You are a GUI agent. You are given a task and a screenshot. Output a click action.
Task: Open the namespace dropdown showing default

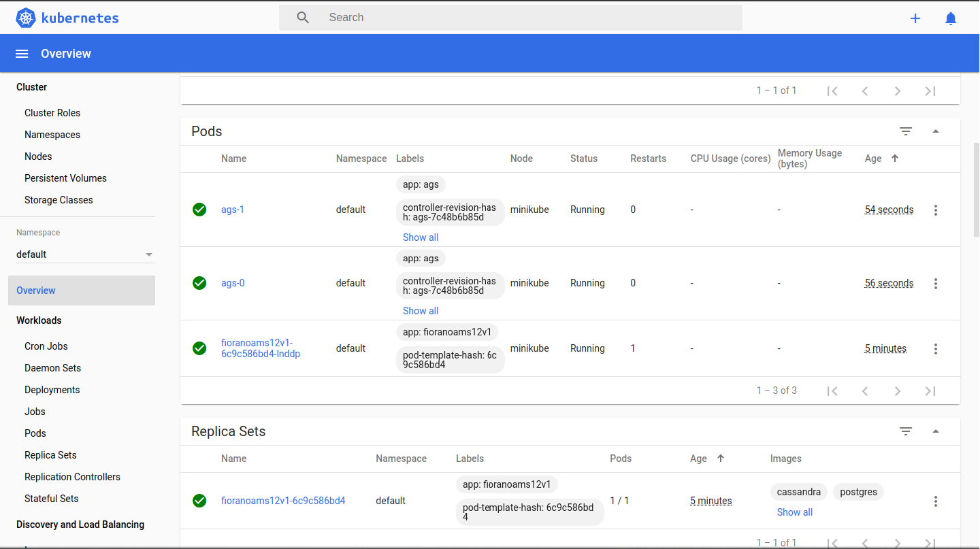(x=85, y=254)
